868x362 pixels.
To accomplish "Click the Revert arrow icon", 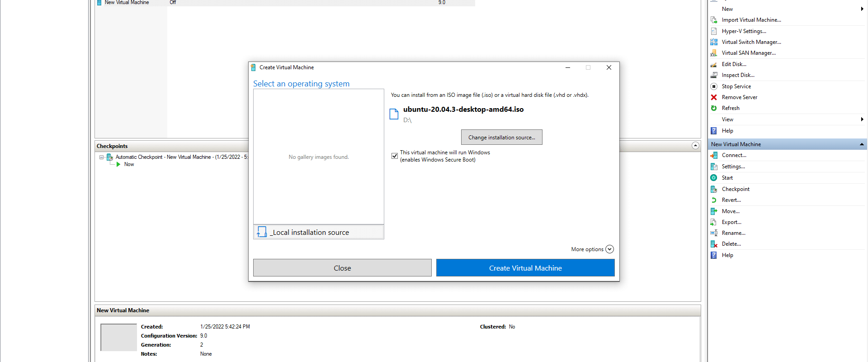I will (714, 200).
